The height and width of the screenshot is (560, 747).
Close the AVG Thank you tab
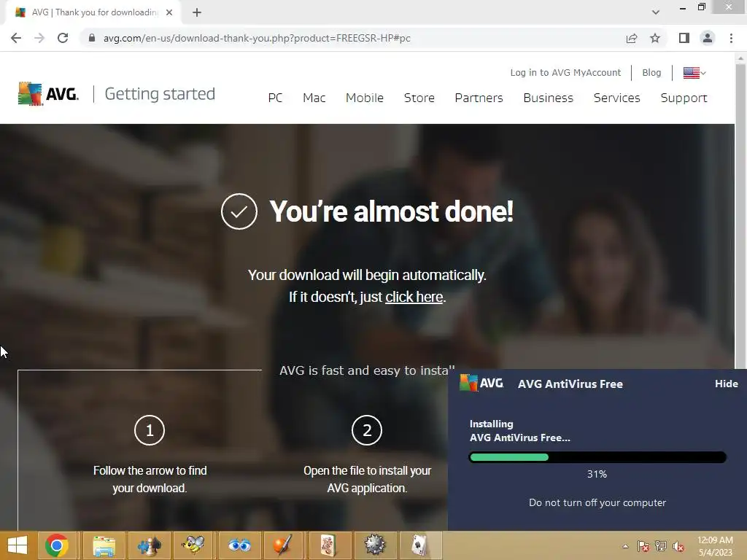[x=169, y=12]
